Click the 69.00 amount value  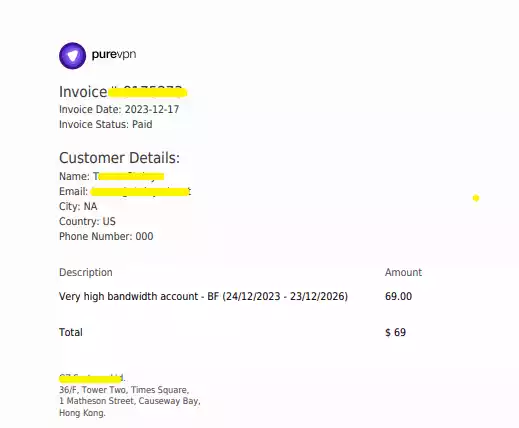(398, 296)
